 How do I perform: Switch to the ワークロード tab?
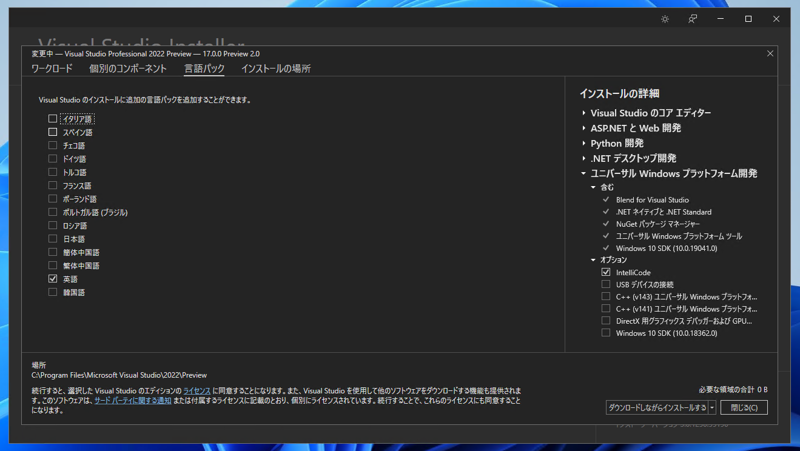52,68
